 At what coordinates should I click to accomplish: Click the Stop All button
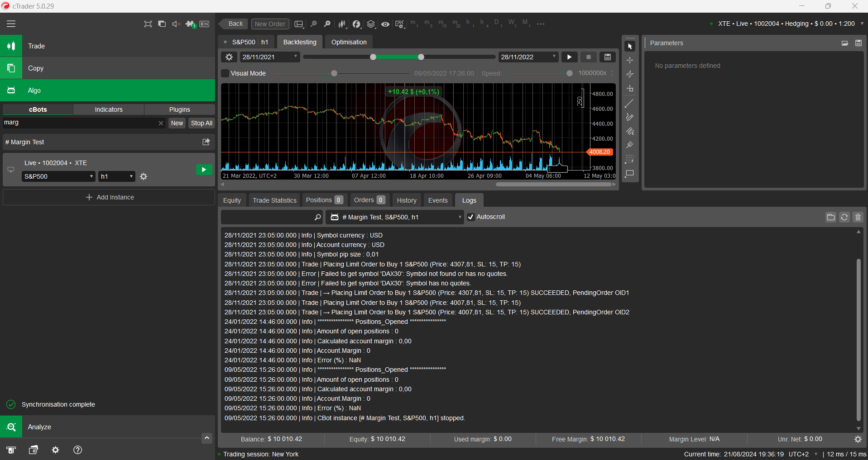[x=201, y=123]
